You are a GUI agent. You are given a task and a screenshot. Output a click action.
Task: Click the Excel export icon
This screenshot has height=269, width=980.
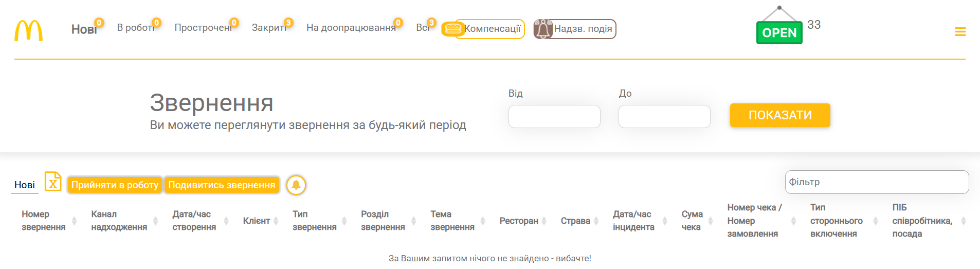point(53,182)
